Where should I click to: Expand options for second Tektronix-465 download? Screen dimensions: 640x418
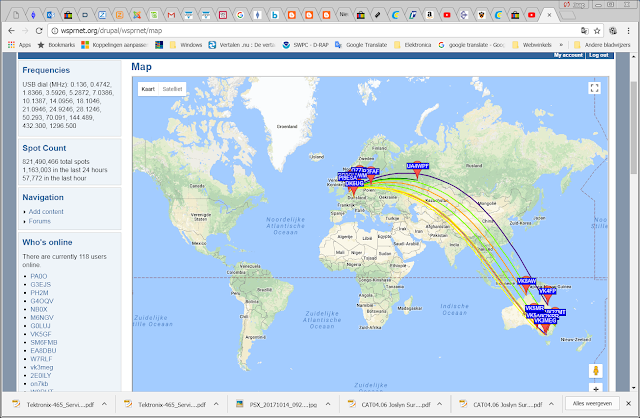coord(216,404)
